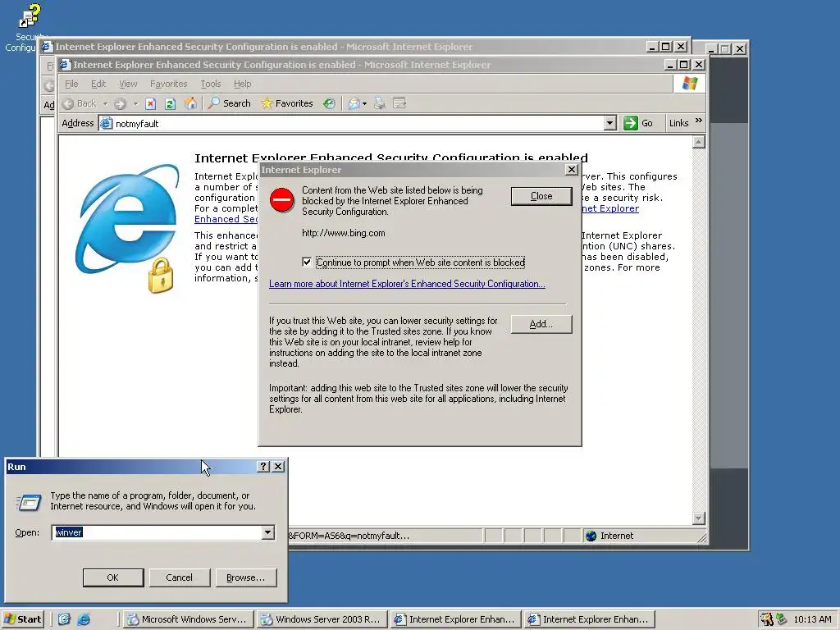The height and width of the screenshot is (630, 840).
Task: Click the Run Open text field
Action: coord(157,532)
